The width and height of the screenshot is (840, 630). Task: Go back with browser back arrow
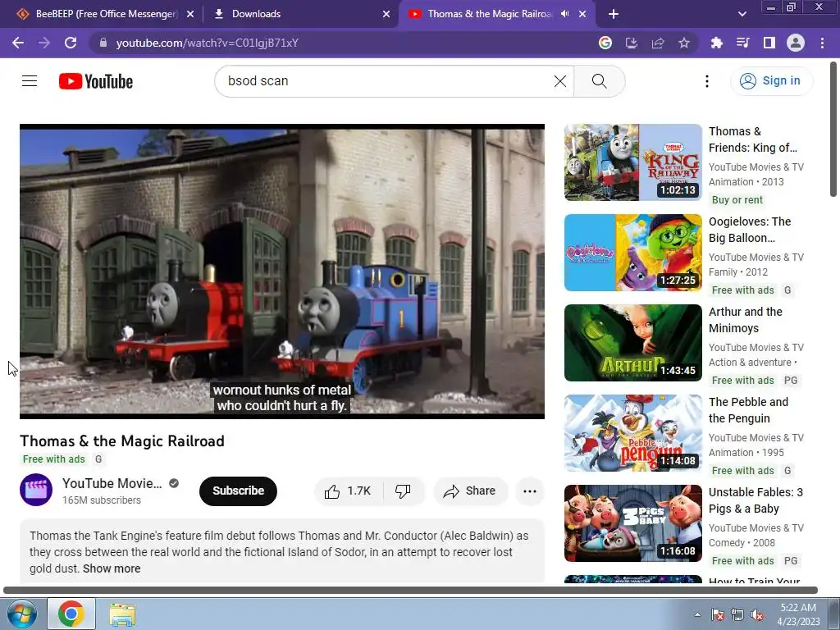click(18, 43)
